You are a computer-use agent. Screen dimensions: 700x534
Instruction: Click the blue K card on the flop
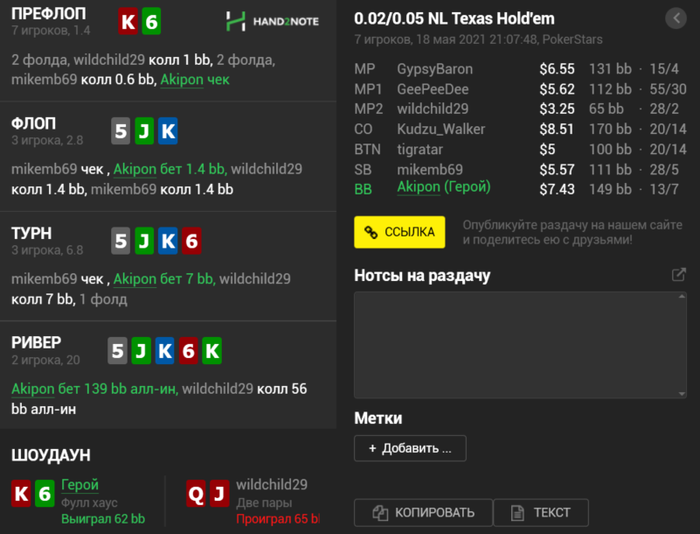coord(168,131)
